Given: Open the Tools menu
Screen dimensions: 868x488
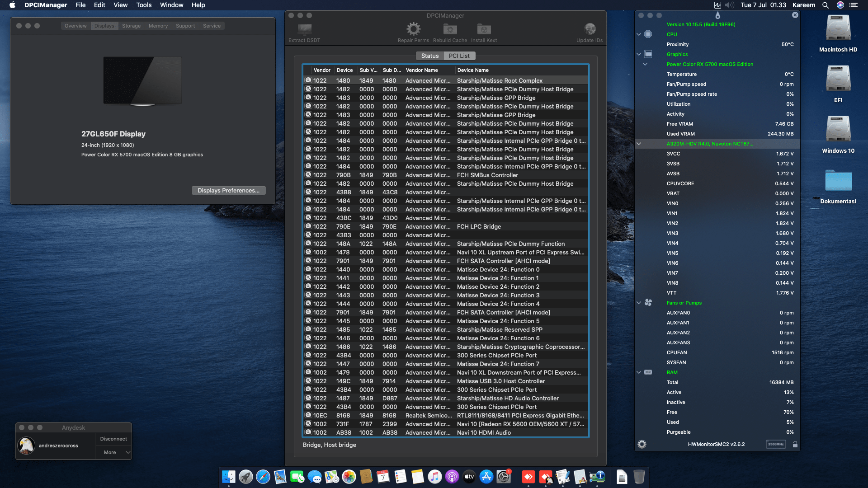Looking at the screenshot, I should tap(144, 5).
